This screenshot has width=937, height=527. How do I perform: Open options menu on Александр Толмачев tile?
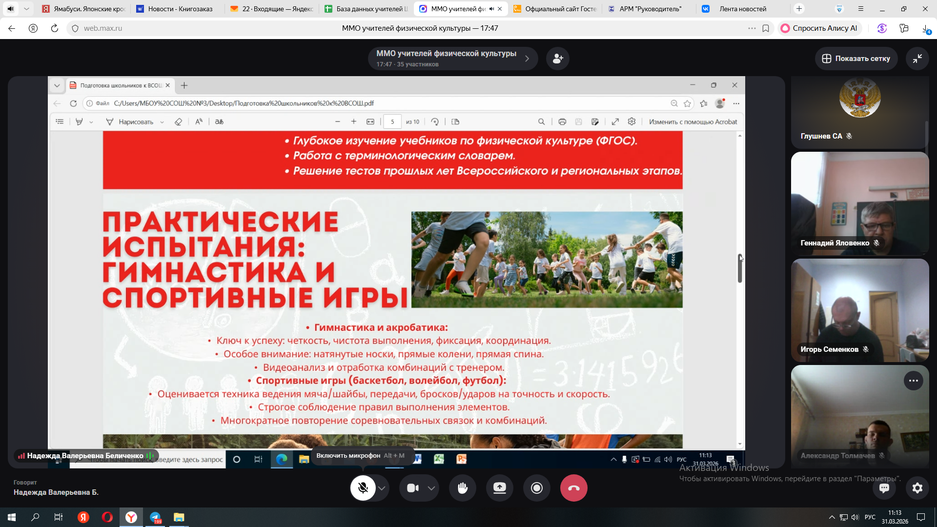[913, 381]
